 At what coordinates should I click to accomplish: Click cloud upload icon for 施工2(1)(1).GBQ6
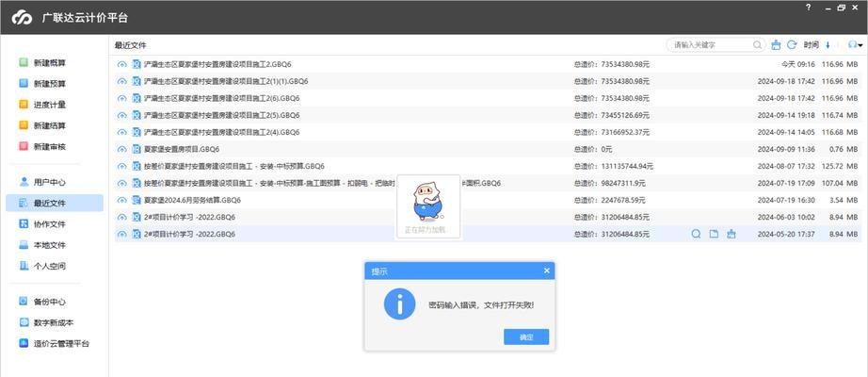click(x=121, y=81)
